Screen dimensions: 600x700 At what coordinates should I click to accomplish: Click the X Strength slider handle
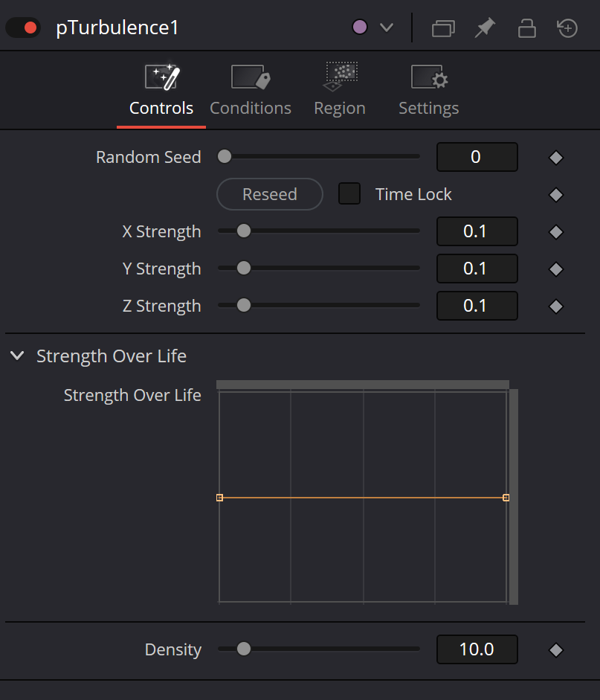[x=244, y=231]
